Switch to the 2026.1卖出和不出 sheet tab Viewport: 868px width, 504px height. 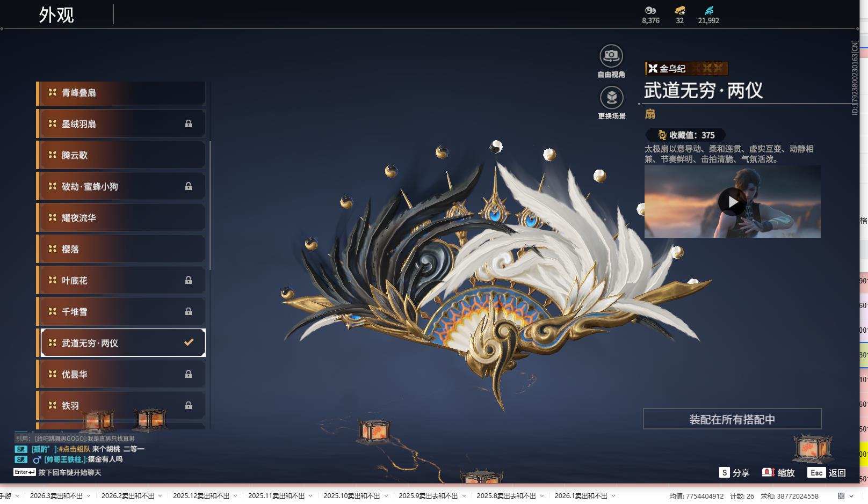[582, 496]
